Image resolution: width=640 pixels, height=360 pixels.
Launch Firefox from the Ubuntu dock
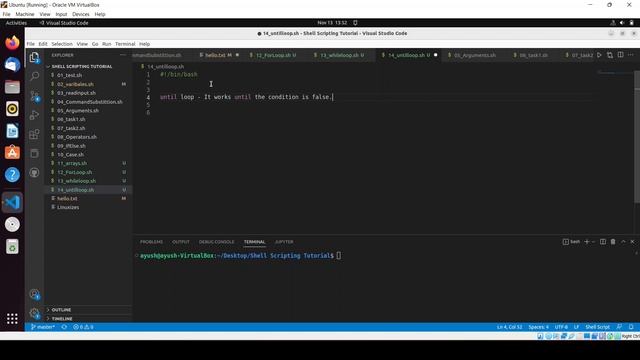pyautogui.click(x=12, y=42)
